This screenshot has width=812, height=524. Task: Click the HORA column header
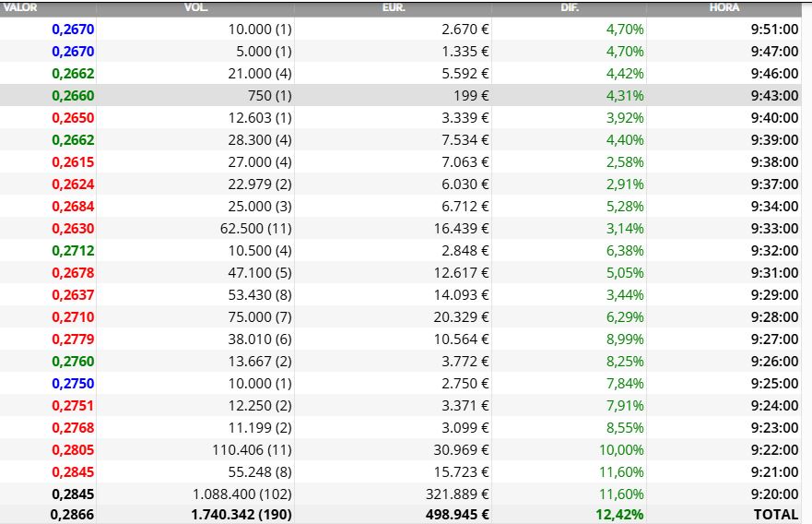(724, 7)
